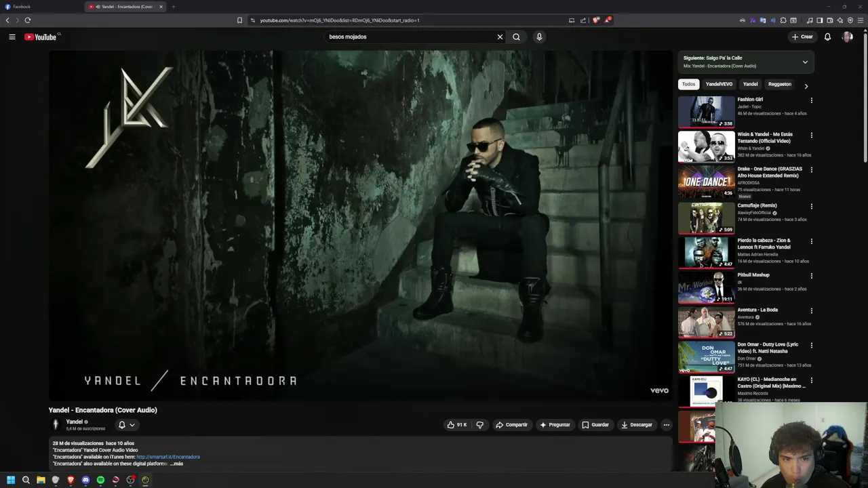Play the Fashion Girl thumbnail
Image resolution: width=868 pixels, height=488 pixels.
pos(706,112)
